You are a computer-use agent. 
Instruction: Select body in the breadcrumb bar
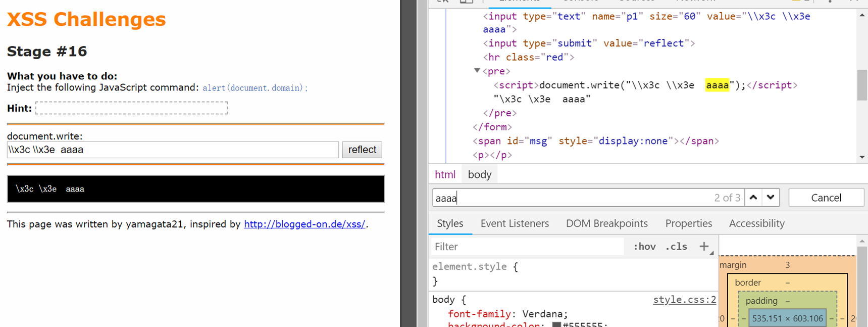(479, 174)
